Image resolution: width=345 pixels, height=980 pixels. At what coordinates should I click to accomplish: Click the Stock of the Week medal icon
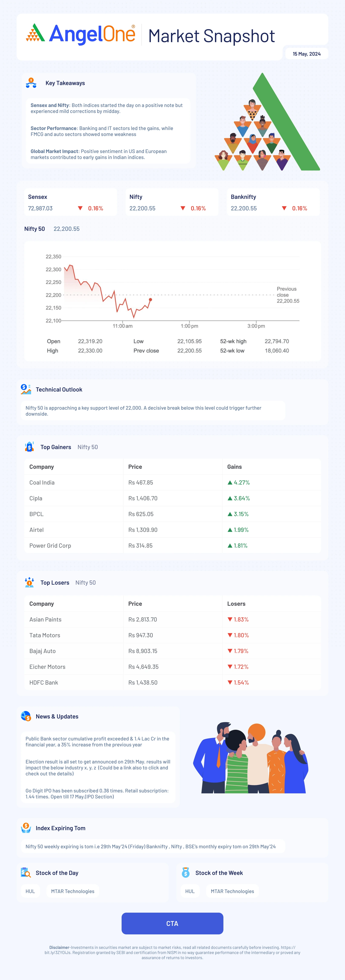click(x=185, y=873)
